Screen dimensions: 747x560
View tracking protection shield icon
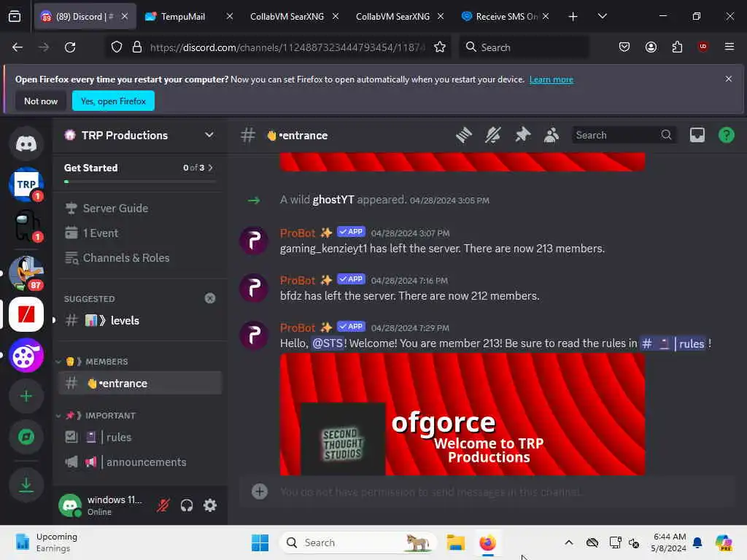tap(117, 47)
